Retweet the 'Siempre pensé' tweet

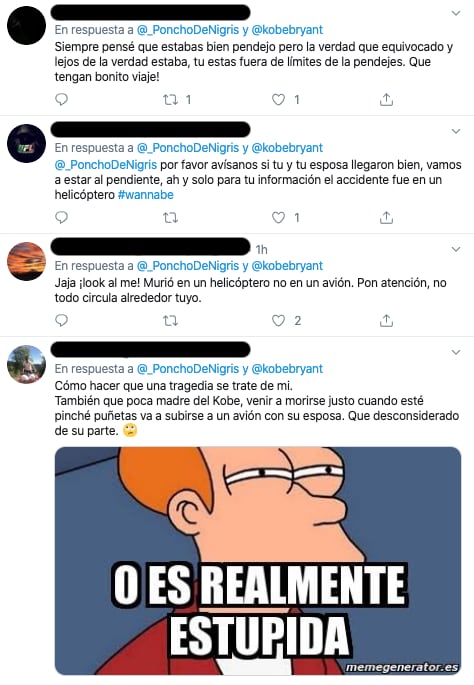170,100
